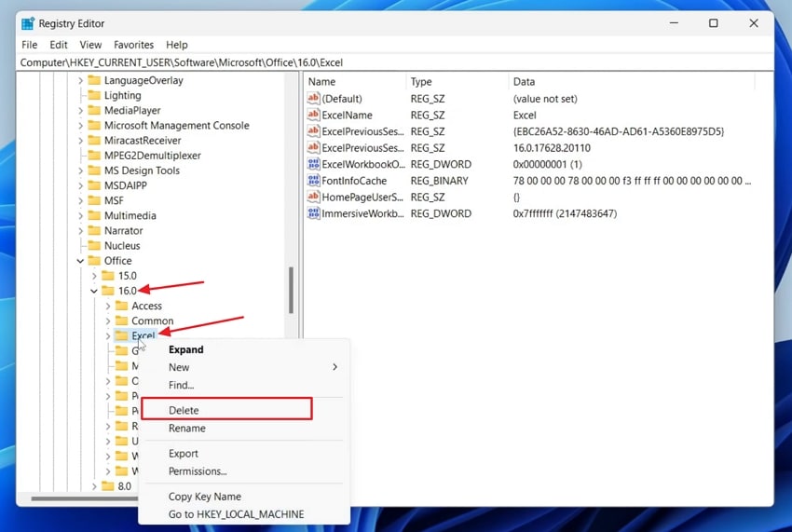Screen dimensions: 792x532
Task: Click the (Default) string value icon
Action: click(314, 99)
